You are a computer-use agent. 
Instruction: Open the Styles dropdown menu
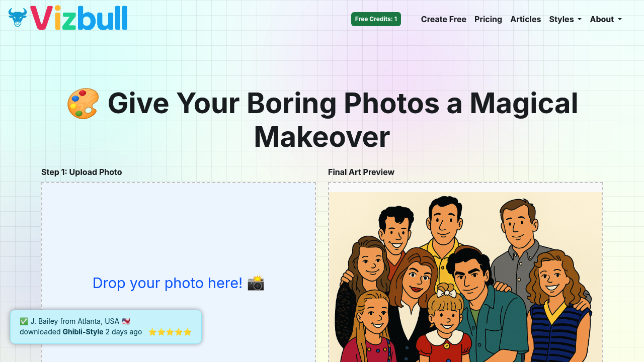(566, 19)
